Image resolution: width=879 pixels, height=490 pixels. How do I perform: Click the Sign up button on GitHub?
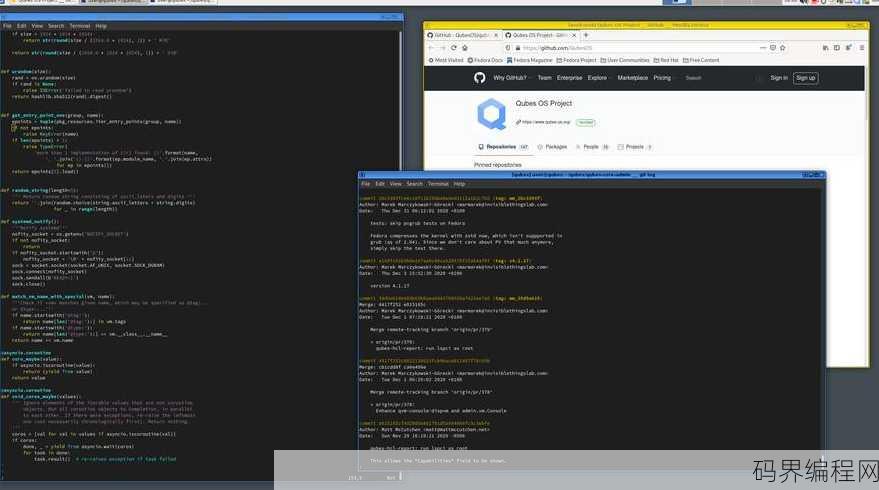806,78
